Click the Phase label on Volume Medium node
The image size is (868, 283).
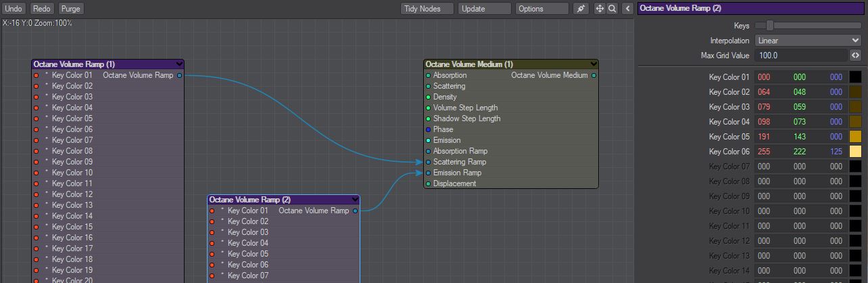pyautogui.click(x=443, y=129)
